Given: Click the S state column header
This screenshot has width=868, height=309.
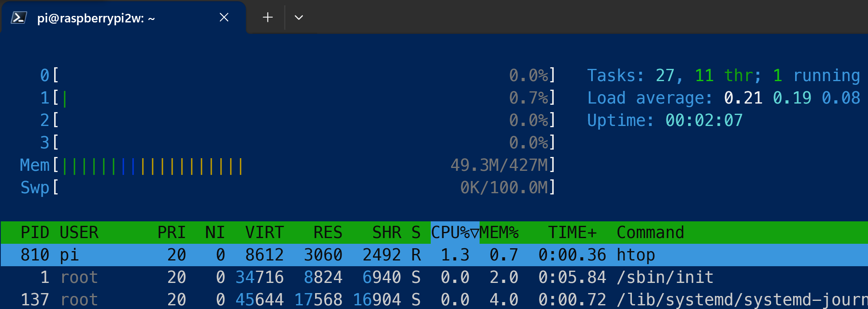Looking at the screenshot, I should [416, 232].
